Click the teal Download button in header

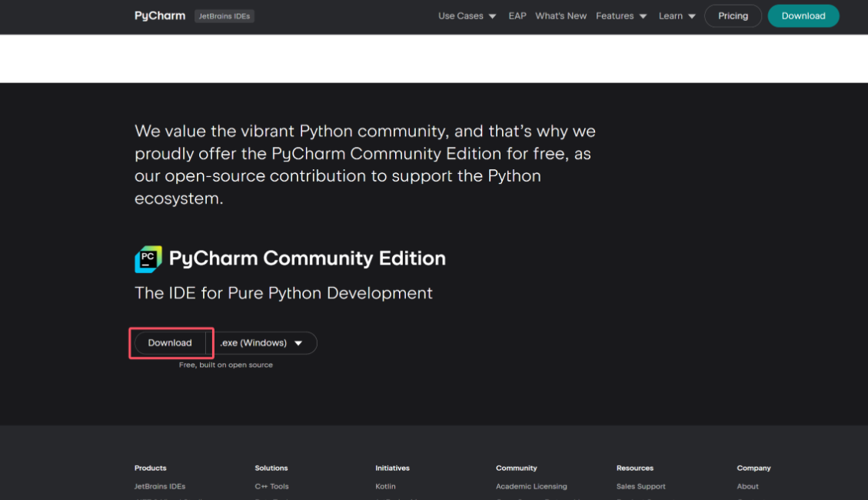coord(803,16)
